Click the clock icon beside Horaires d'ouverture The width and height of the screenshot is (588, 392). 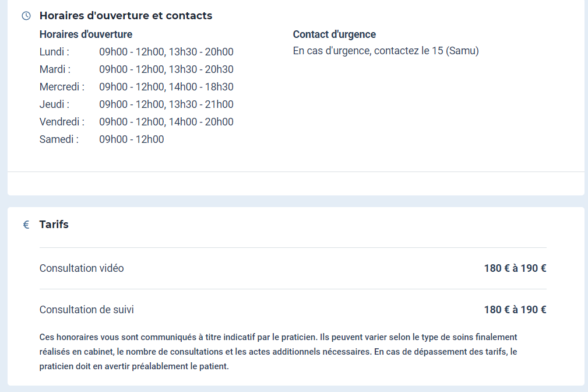pyautogui.click(x=26, y=16)
